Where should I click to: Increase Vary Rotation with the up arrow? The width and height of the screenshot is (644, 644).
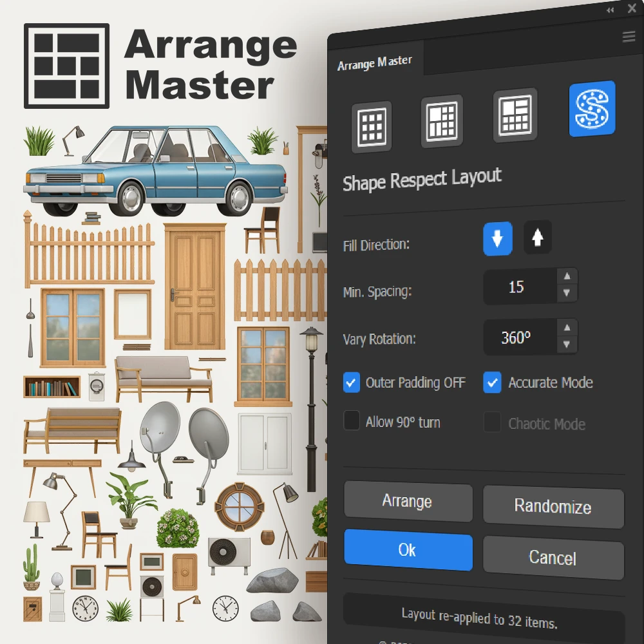[567, 327]
